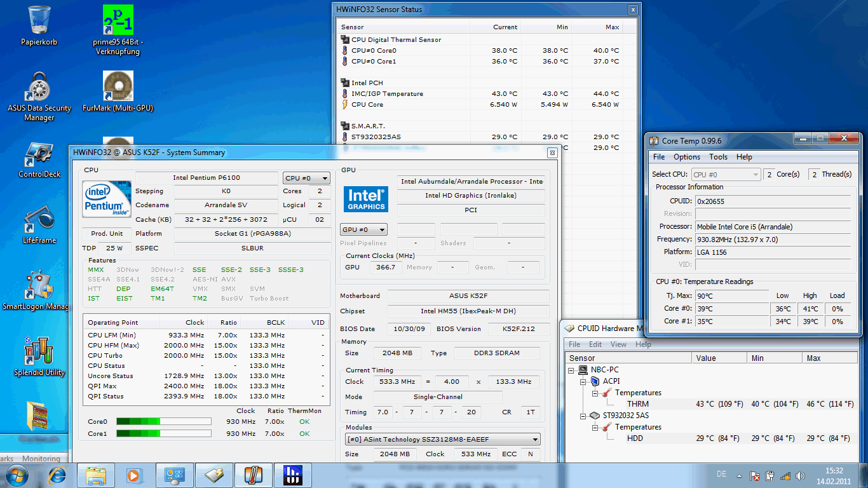The height and width of the screenshot is (488, 868).
Task: Show hidden tray icons arrow
Action: tap(739, 475)
